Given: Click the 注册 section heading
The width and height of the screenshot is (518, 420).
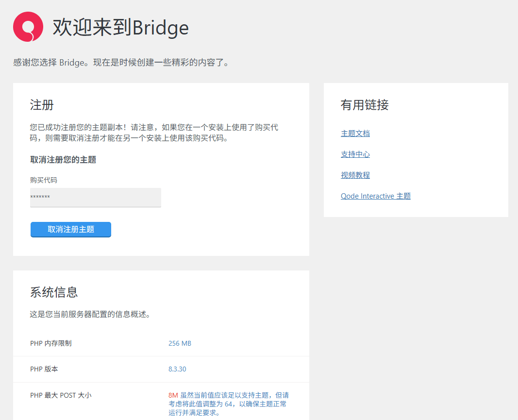Looking at the screenshot, I should tap(42, 105).
